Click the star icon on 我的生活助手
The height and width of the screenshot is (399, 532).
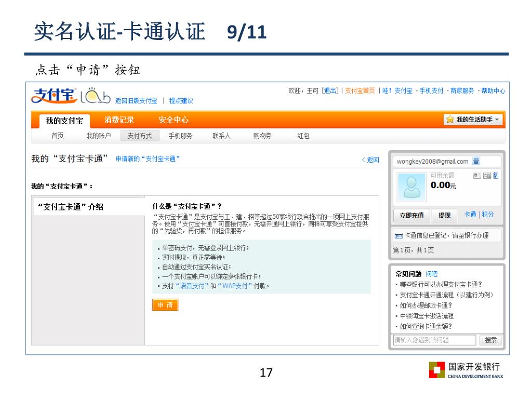click(x=450, y=119)
